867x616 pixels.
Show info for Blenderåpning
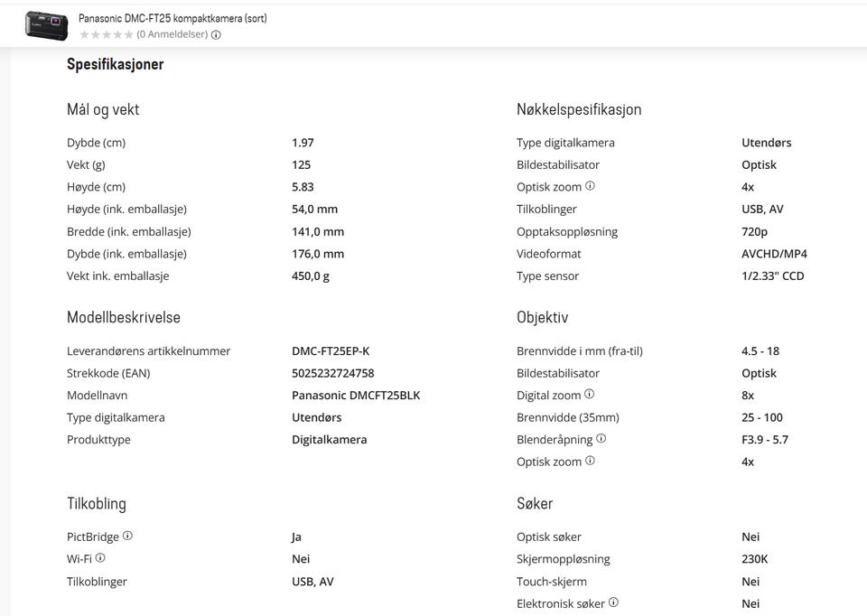click(x=601, y=438)
